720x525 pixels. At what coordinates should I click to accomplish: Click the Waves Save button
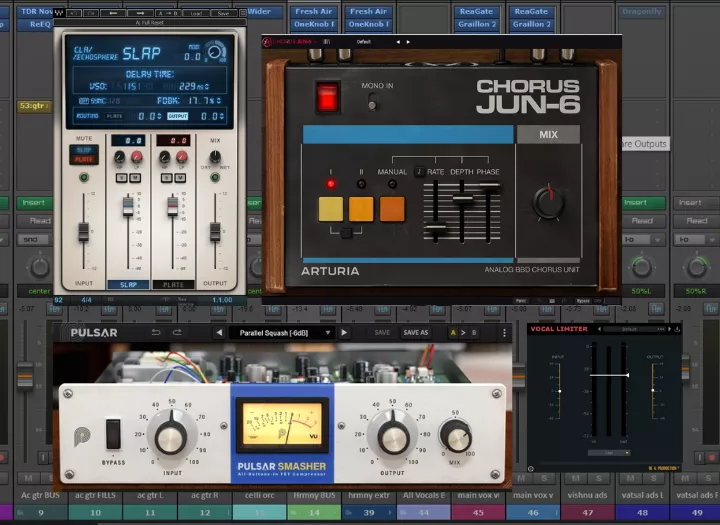[223, 13]
